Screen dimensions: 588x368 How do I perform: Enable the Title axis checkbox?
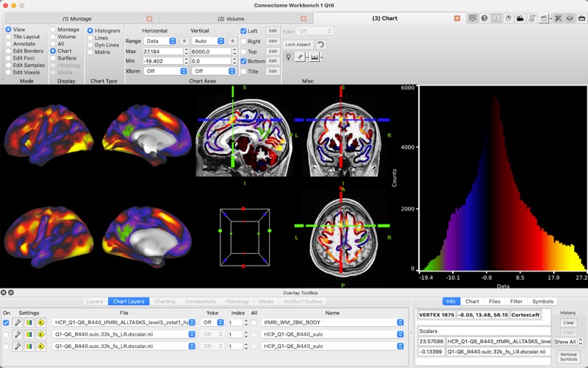(x=243, y=71)
